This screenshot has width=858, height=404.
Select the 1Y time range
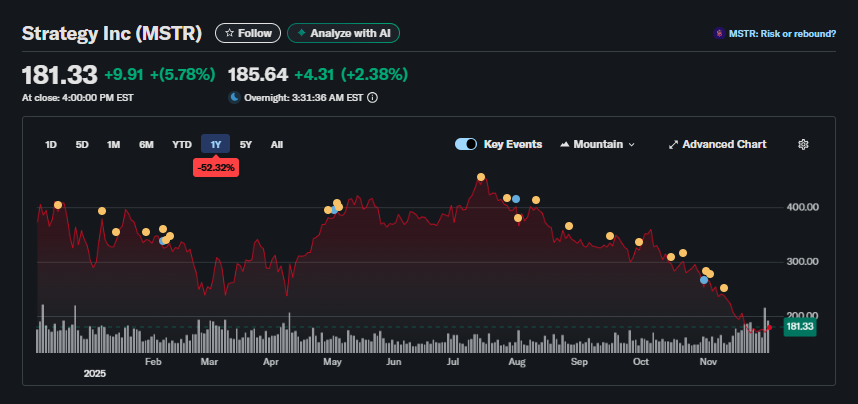[x=216, y=144]
